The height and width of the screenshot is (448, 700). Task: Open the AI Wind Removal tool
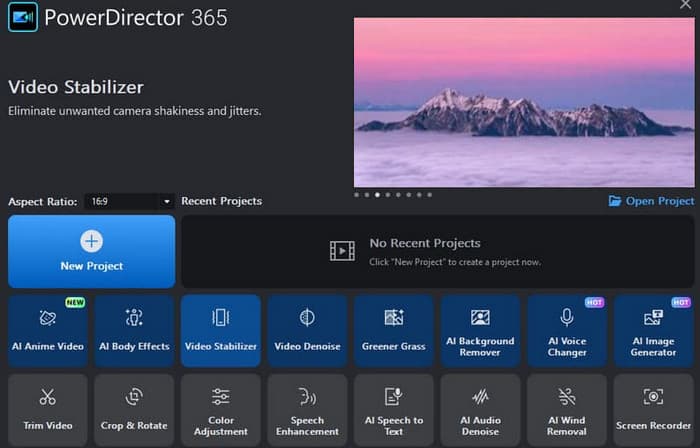567,410
